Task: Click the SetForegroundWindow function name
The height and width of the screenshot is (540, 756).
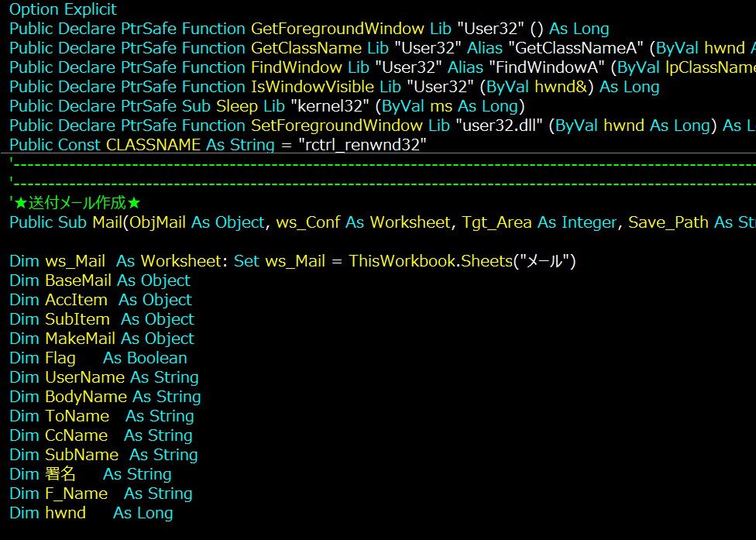Action: [336, 125]
